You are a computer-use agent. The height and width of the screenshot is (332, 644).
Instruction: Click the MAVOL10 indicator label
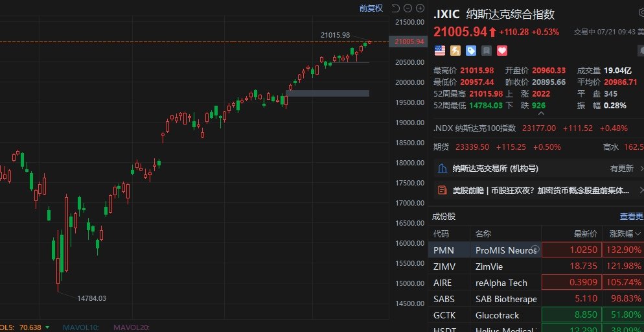80,327
